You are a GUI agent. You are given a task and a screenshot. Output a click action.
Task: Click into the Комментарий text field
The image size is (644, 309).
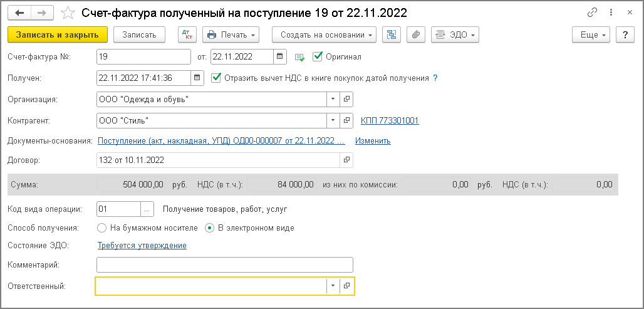click(225, 265)
